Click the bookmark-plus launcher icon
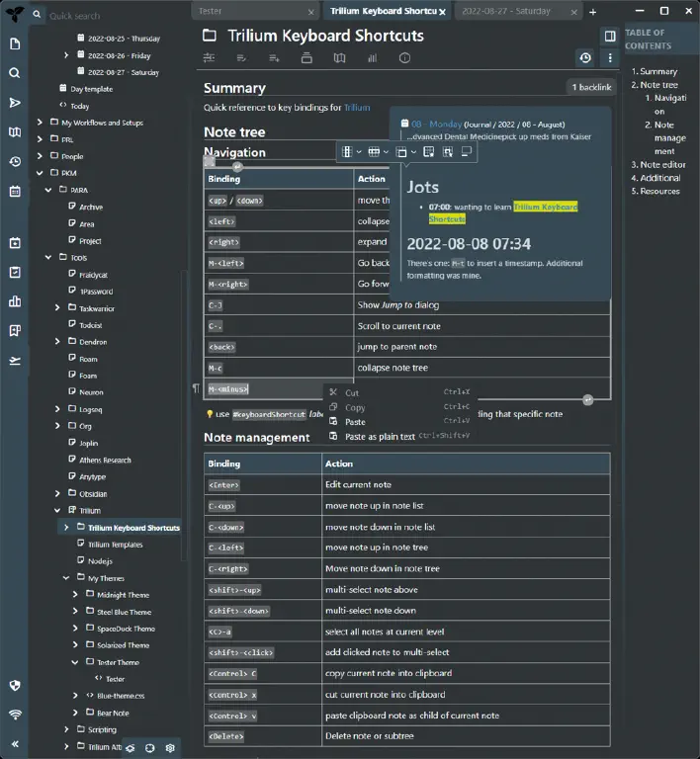This screenshot has height=759, width=700. (x=15, y=331)
